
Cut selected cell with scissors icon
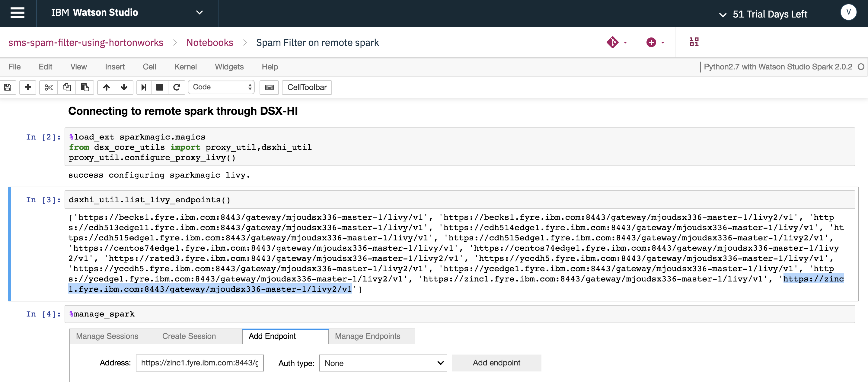(49, 87)
